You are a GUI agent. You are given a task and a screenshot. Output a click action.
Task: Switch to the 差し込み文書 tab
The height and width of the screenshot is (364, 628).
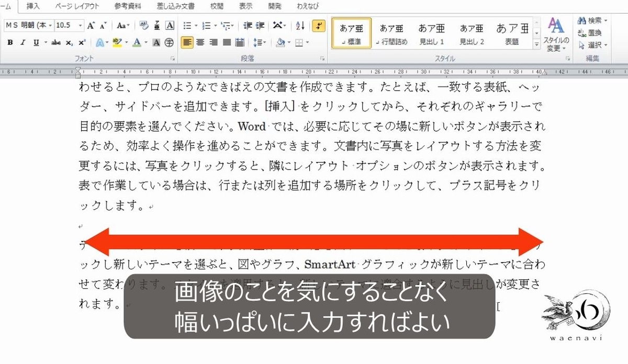[x=175, y=6]
